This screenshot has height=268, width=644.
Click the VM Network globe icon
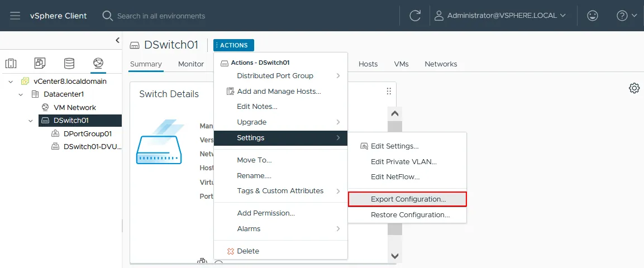[45, 108]
